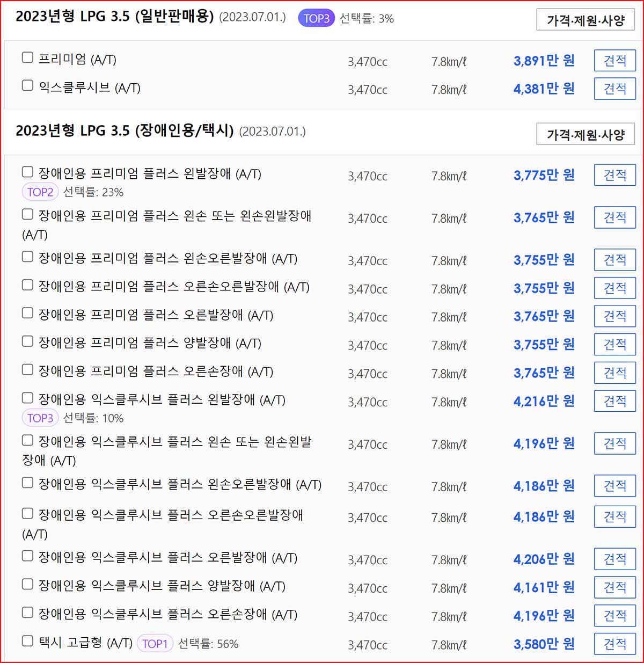This screenshot has width=644, height=663.
Task: Click 견적 button for 프리미엄 (A/T)
Action: 614,60
